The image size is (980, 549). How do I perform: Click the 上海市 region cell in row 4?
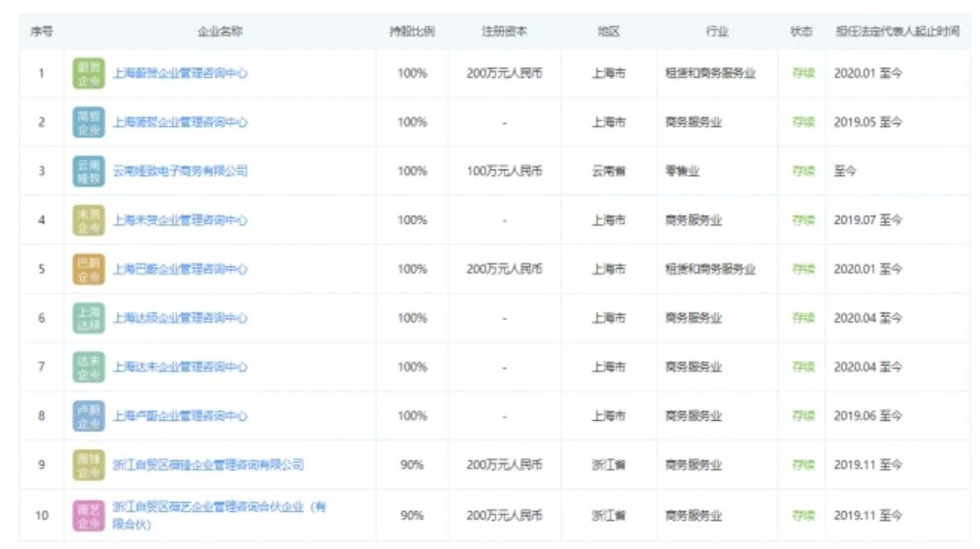click(609, 220)
